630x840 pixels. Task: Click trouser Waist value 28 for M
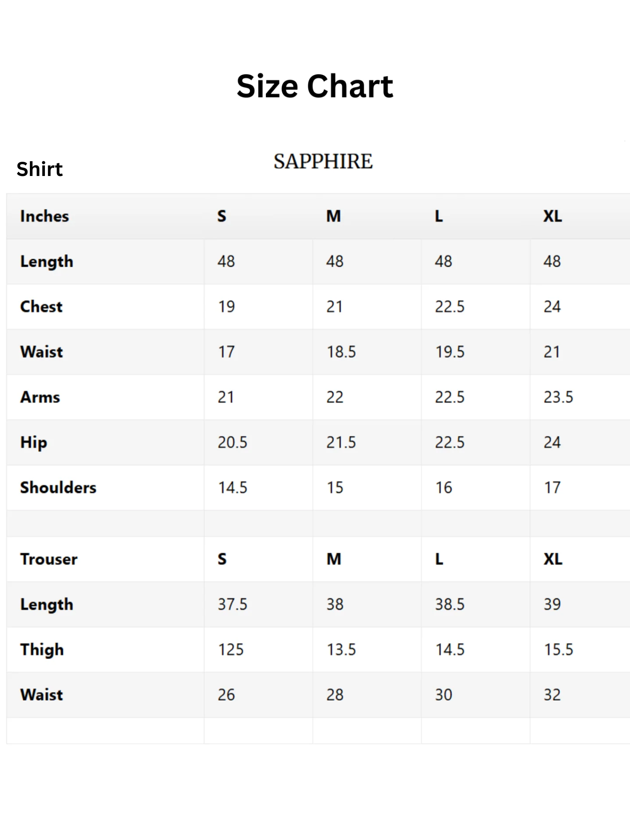pos(335,695)
